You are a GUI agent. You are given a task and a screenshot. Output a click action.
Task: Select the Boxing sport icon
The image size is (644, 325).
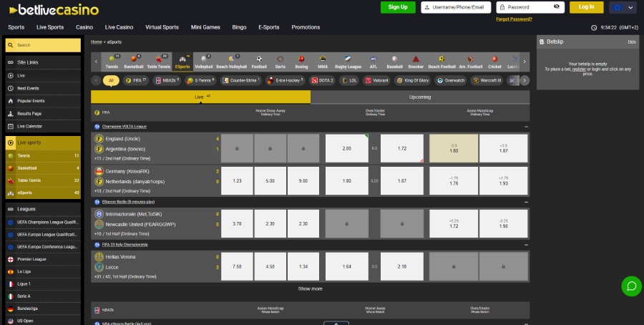click(x=301, y=62)
